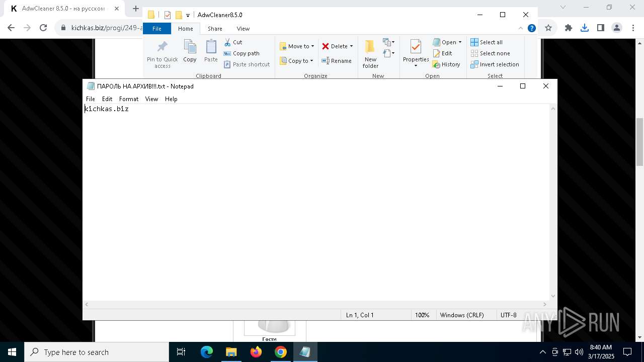This screenshot has width=644, height=362.
Task: Open Explorer help question mark icon
Action: pos(531,28)
